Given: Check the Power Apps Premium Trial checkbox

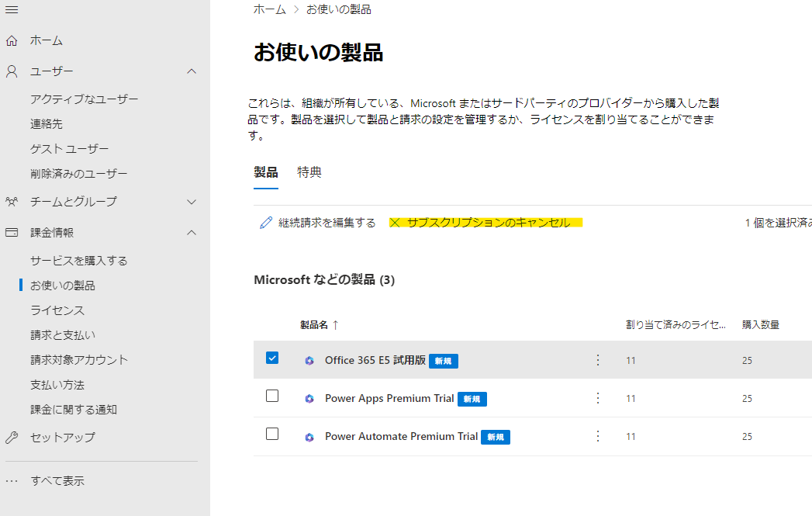Looking at the screenshot, I should pos(272,396).
